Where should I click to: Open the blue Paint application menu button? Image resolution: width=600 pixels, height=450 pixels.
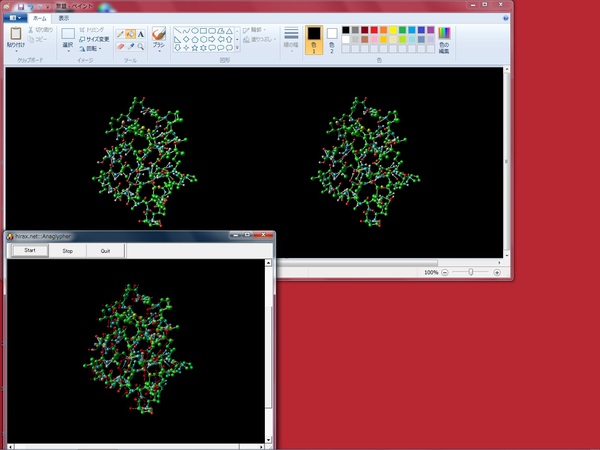[14, 18]
